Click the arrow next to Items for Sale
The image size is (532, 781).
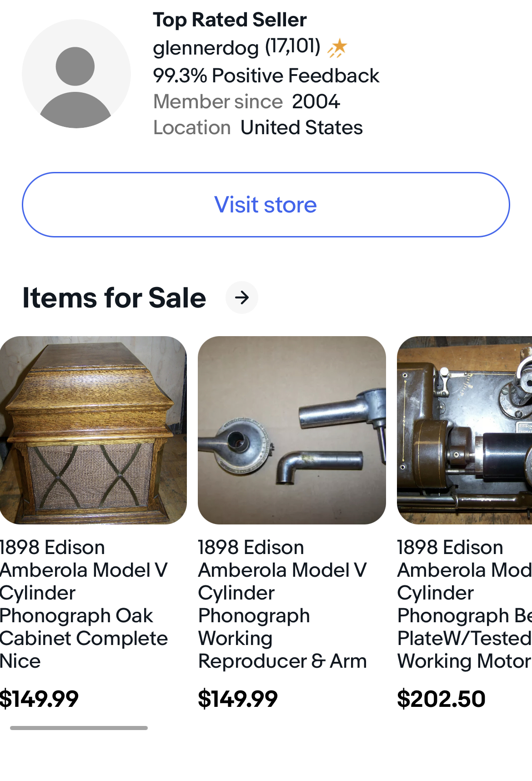(242, 297)
